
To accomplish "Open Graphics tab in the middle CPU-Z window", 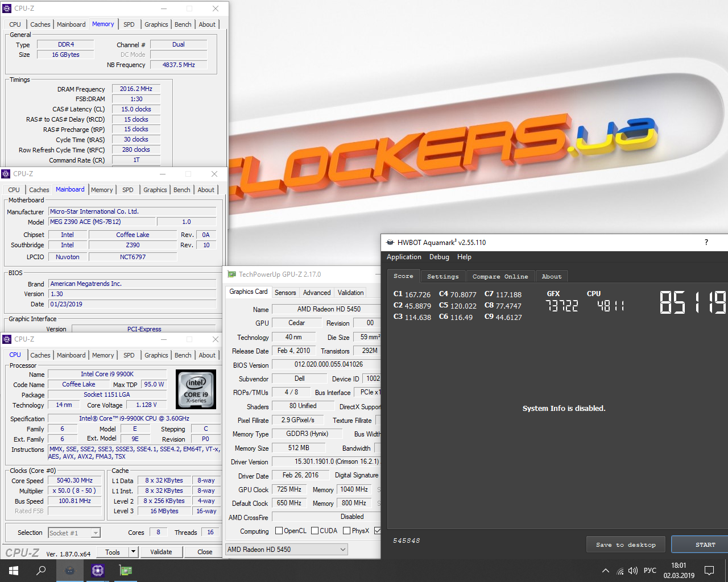I will (x=155, y=190).
